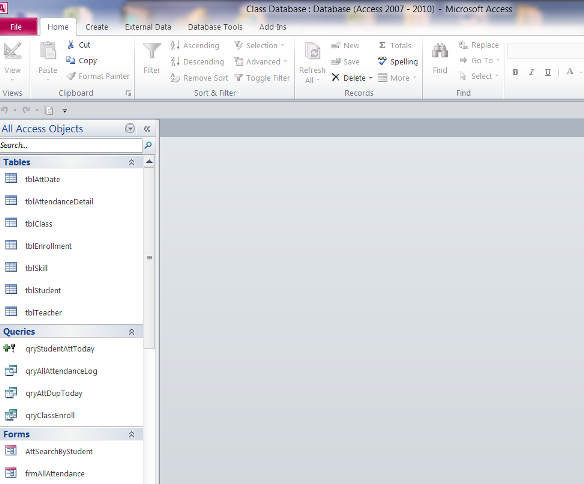Select the Cut scissors icon

pyautogui.click(x=71, y=45)
